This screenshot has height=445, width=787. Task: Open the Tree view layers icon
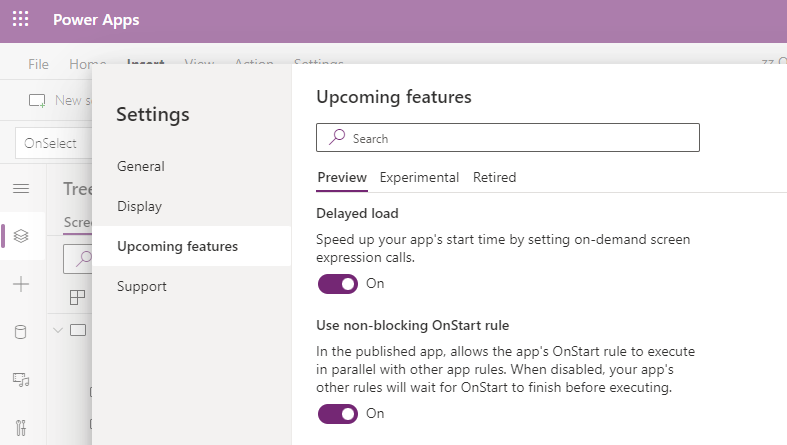pyautogui.click(x=21, y=236)
